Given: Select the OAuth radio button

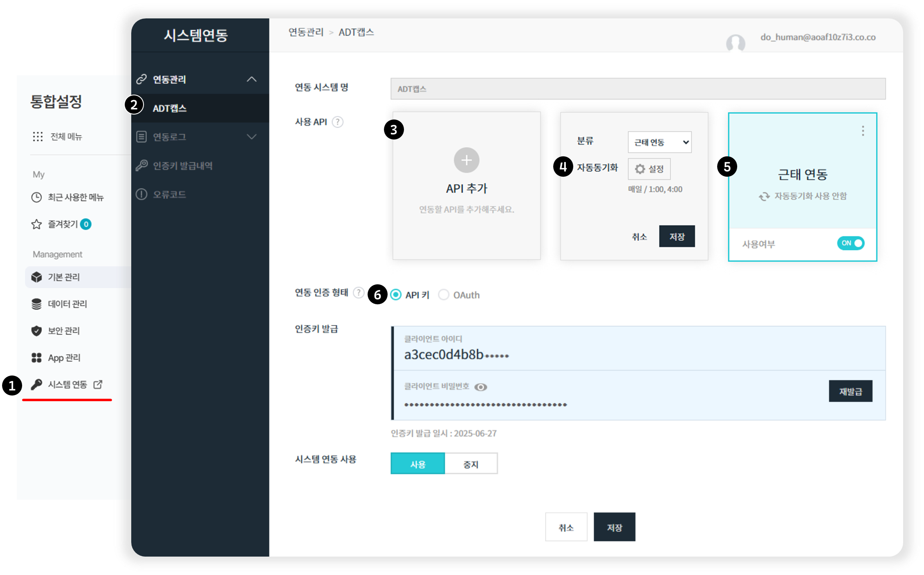Looking at the screenshot, I should pyautogui.click(x=444, y=295).
